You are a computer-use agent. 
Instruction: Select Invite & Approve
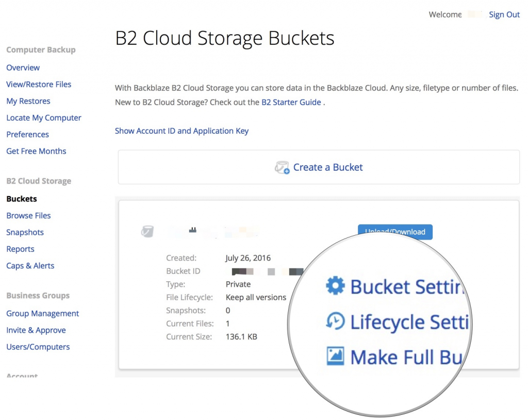[x=36, y=330]
